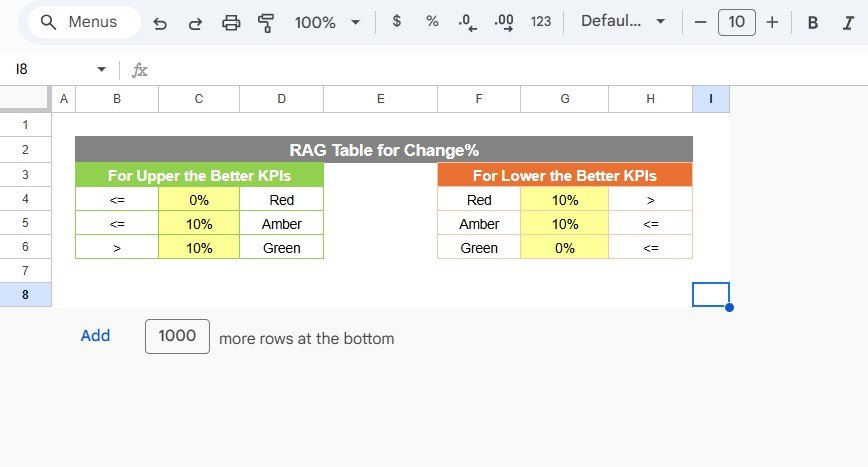Viewport: 868px width, 467px height.
Task: Decrease decimal places icon
Action: 466,22
